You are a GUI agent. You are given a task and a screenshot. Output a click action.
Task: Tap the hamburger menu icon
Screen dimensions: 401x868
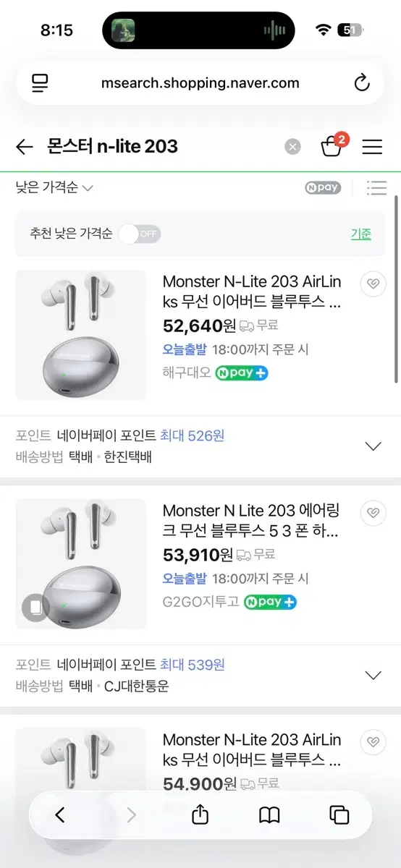tap(372, 147)
